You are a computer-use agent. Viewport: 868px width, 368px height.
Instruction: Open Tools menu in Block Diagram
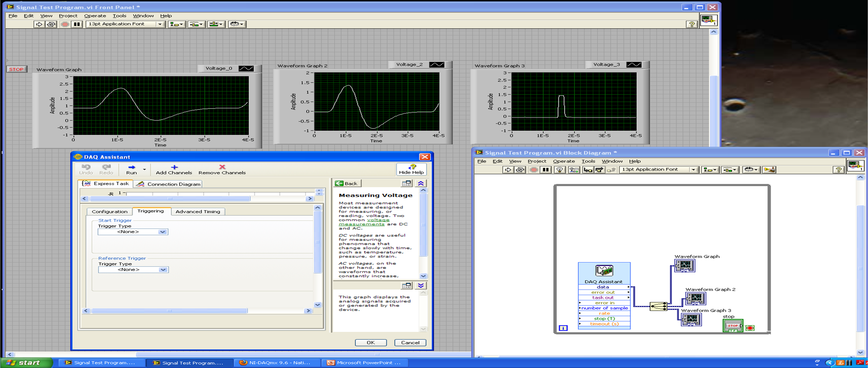click(588, 161)
